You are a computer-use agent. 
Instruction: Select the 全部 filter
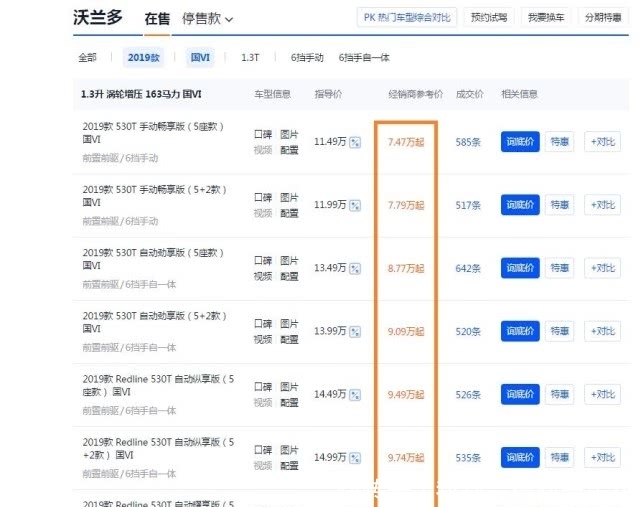coord(87,58)
